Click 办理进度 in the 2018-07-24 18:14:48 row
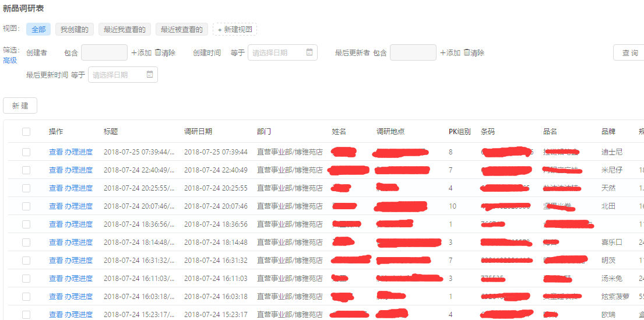This screenshot has width=644, height=320. 79,242
